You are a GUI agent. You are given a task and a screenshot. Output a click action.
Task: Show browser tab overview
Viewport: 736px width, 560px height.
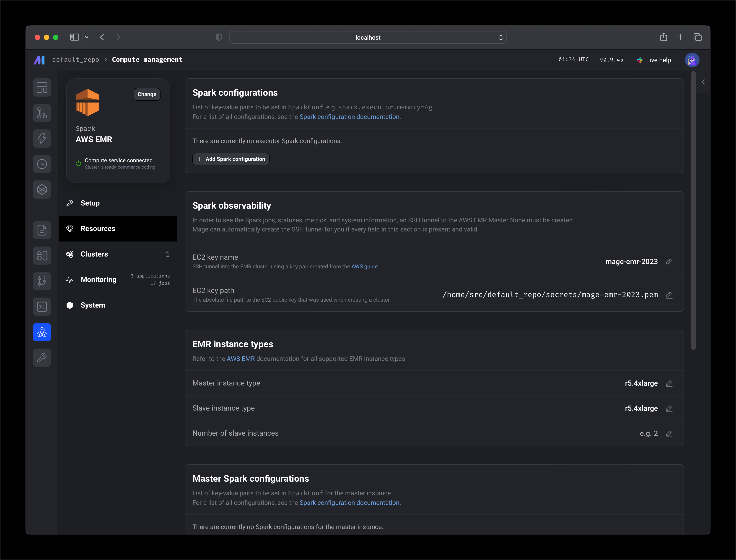coord(697,37)
